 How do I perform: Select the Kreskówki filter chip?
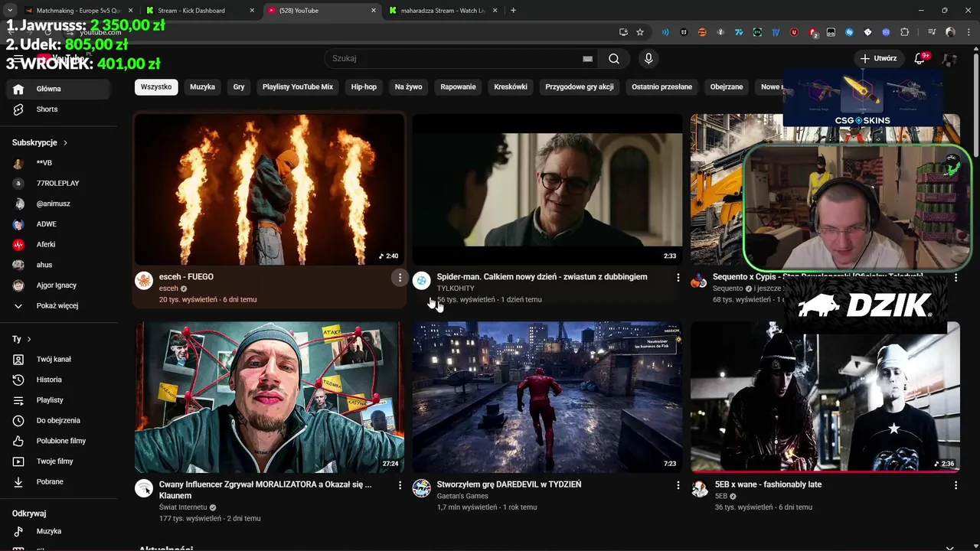click(511, 87)
